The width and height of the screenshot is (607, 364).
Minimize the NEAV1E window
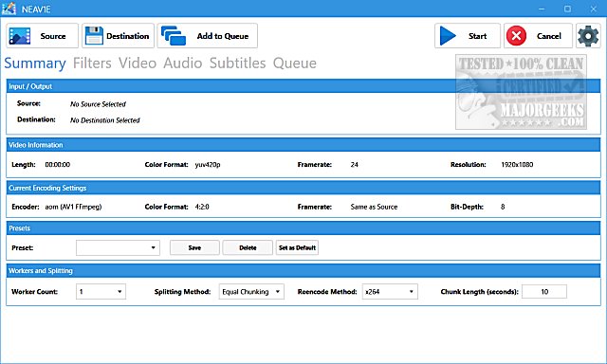coord(542,9)
